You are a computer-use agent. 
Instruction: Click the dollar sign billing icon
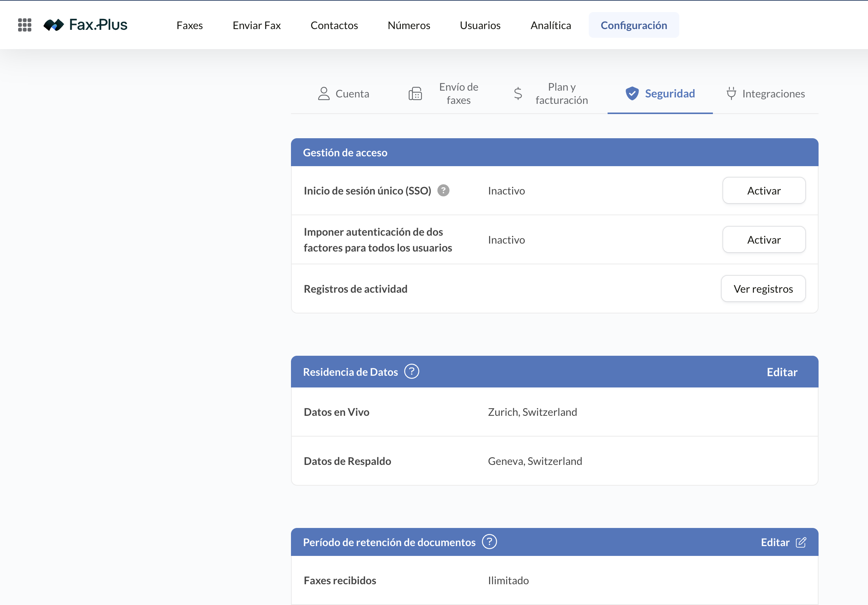[518, 93]
